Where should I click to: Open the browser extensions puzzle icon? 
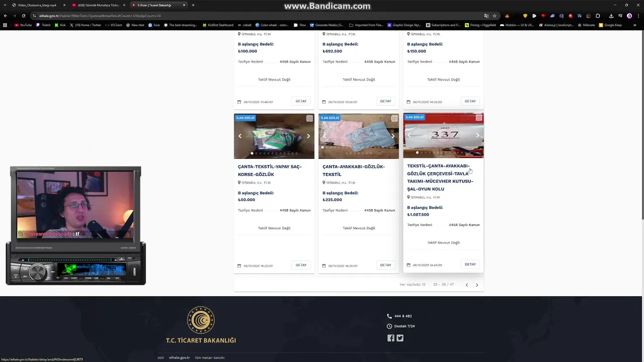[598, 16]
